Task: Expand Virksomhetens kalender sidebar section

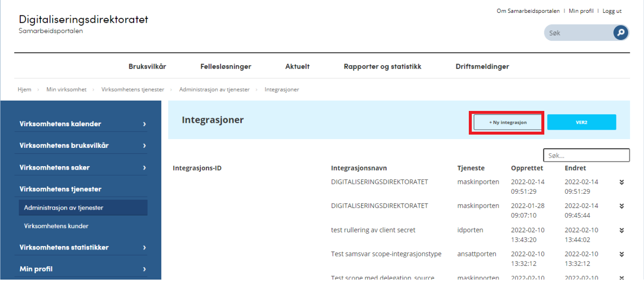Action: coord(144,124)
